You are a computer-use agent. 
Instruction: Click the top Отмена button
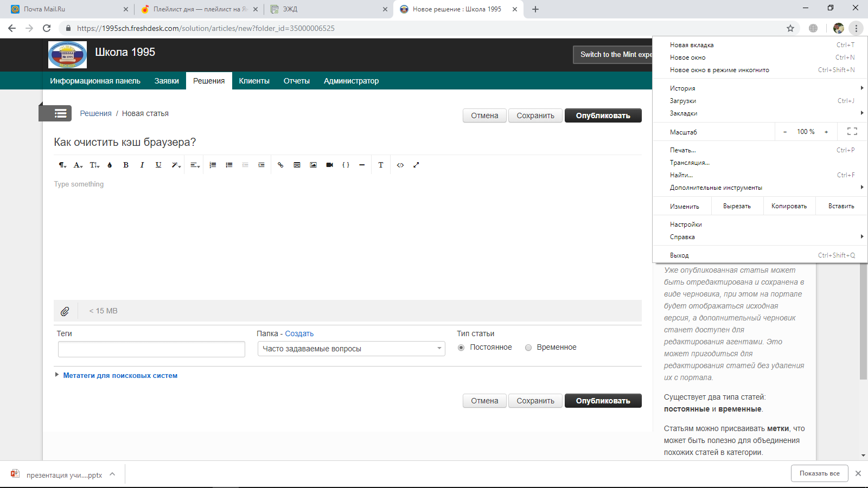(484, 115)
